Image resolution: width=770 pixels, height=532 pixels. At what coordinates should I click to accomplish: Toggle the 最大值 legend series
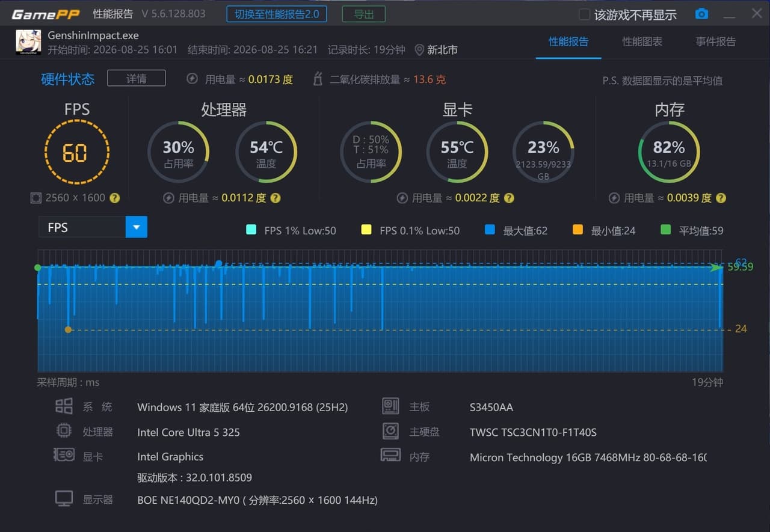(516, 230)
